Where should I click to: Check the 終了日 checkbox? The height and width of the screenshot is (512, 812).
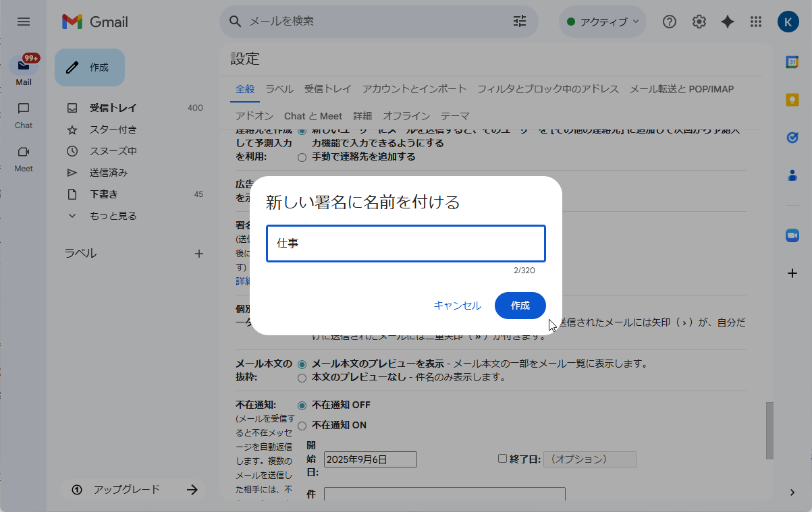pos(502,458)
